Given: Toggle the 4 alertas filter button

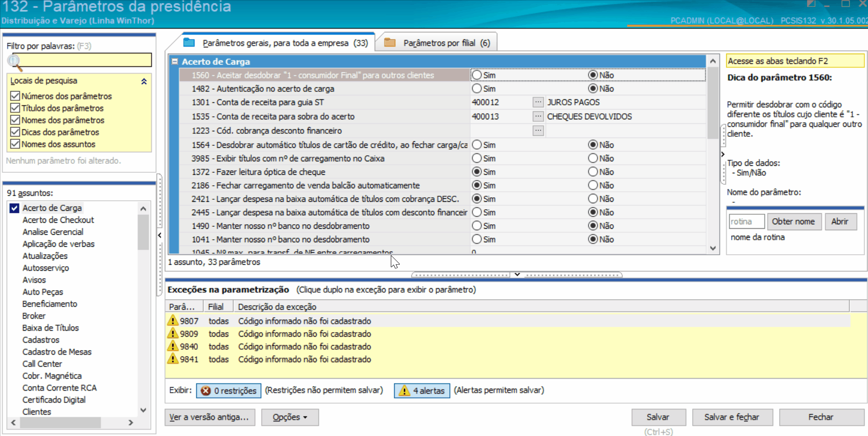Looking at the screenshot, I should [422, 391].
